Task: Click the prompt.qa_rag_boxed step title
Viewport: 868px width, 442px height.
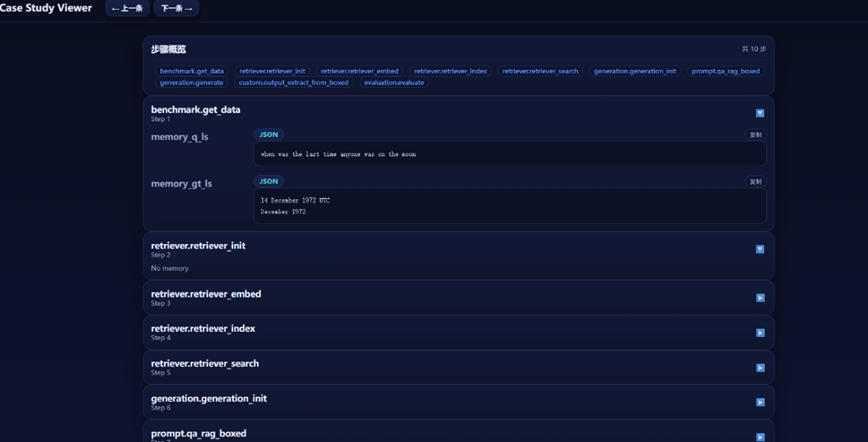Action: pos(198,433)
